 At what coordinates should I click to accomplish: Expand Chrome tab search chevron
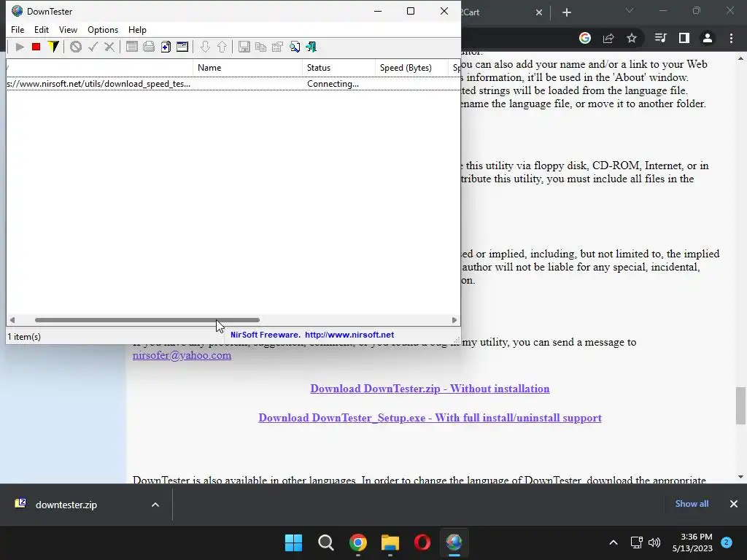[x=630, y=10]
